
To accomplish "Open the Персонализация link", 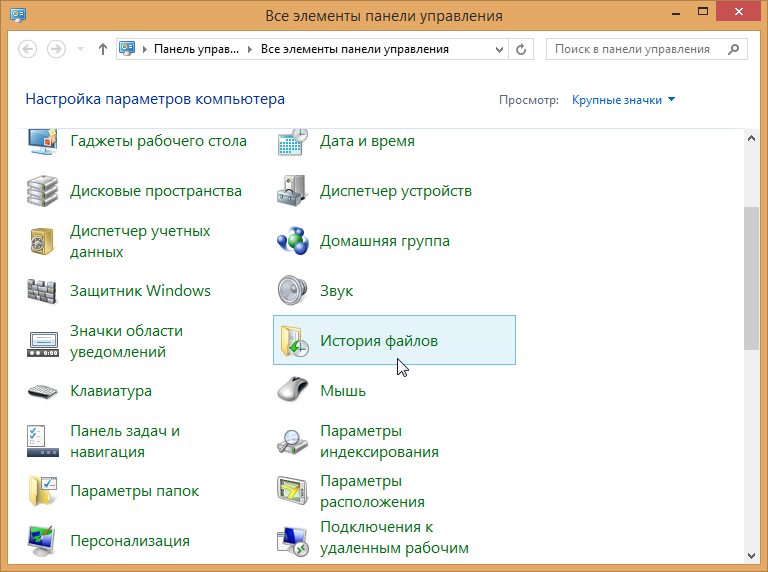I will pos(130,541).
